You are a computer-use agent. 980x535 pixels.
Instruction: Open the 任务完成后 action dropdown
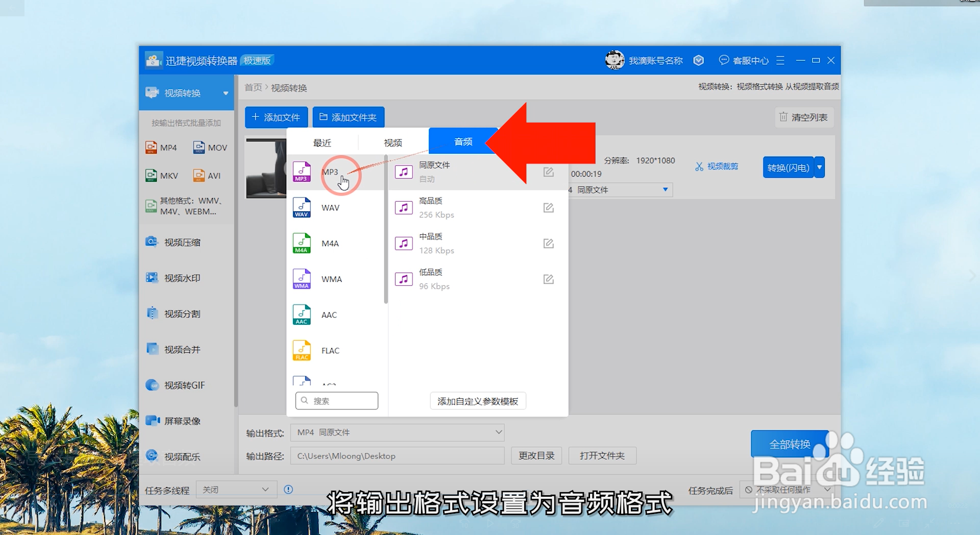click(x=787, y=490)
